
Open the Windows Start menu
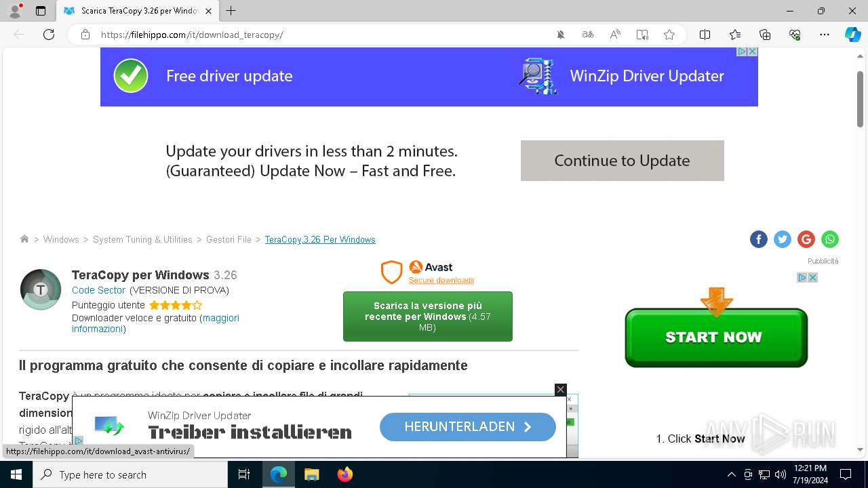tap(16, 474)
